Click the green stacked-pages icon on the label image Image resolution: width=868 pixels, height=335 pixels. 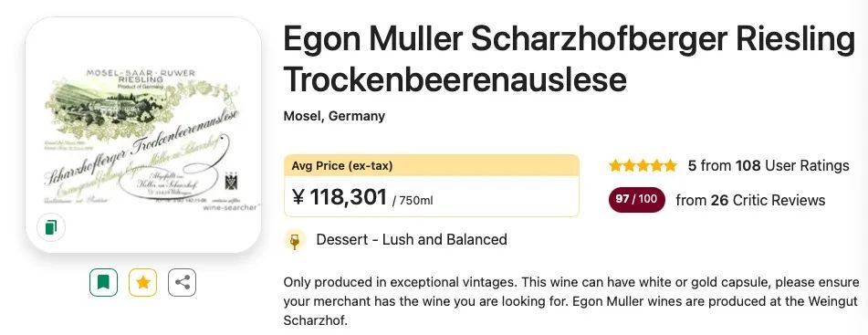[51, 227]
